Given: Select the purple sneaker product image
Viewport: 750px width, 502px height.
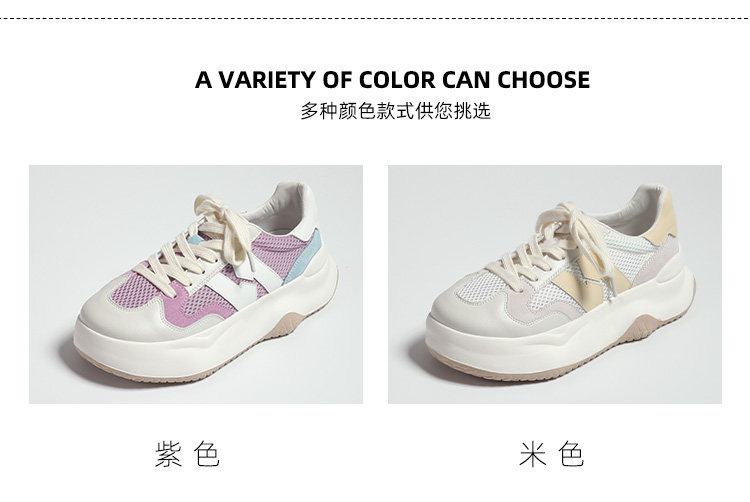Looking at the screenshot, I should click(x=196, y=284).
